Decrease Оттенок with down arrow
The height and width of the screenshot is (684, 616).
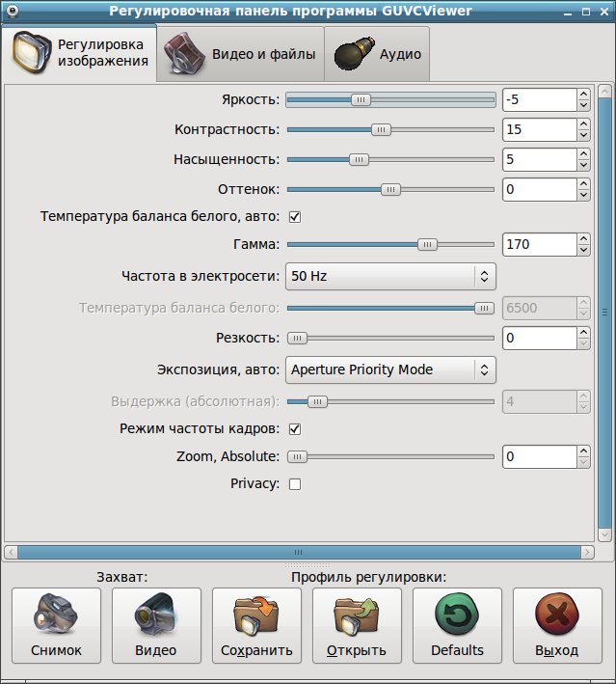[x=584, y=196]
